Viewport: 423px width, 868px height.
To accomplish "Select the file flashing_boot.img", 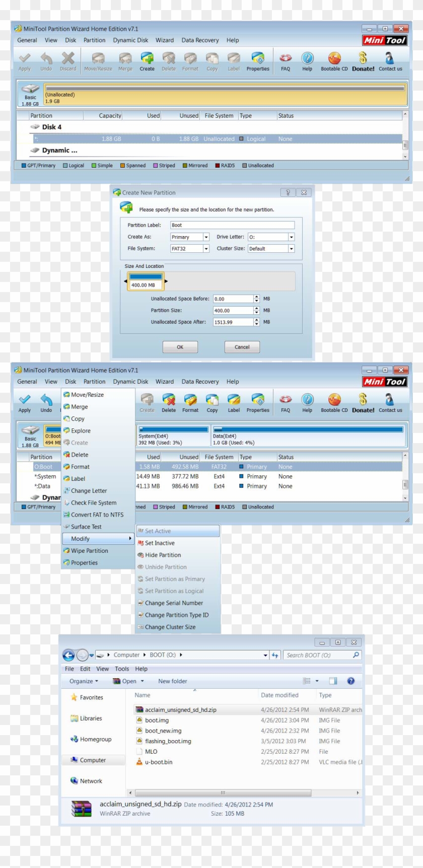I will pyautogui.click(x=168, y=741).
